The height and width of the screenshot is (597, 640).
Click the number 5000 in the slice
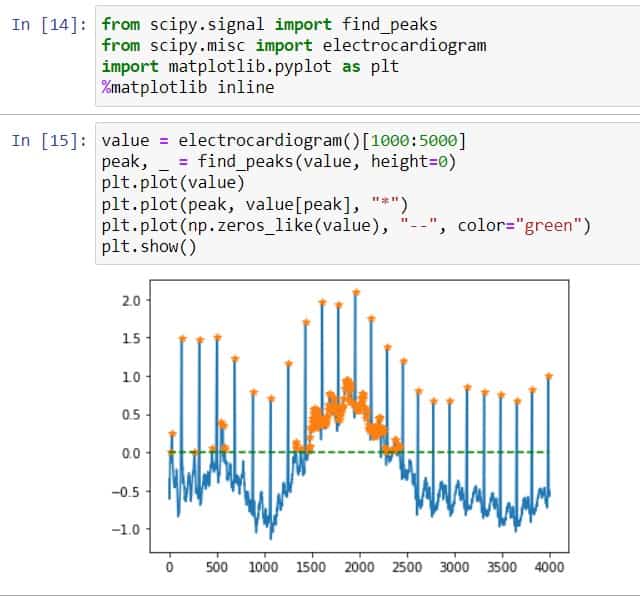[x=438, y=141]
